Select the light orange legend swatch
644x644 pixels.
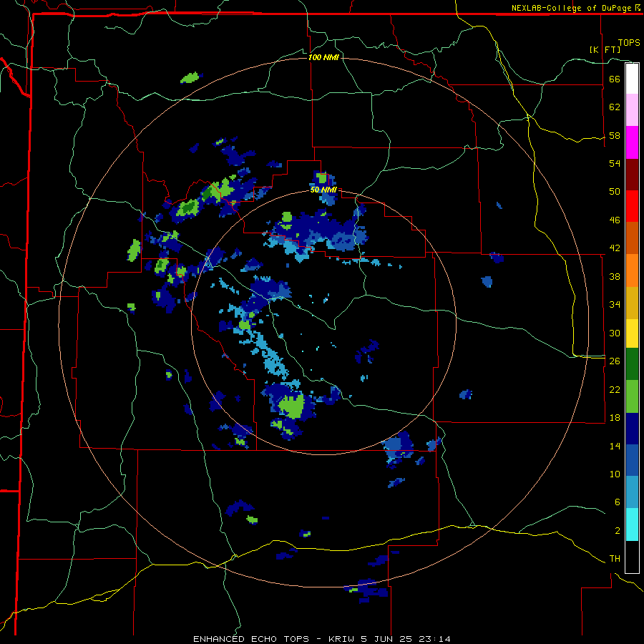pos(632,270)
